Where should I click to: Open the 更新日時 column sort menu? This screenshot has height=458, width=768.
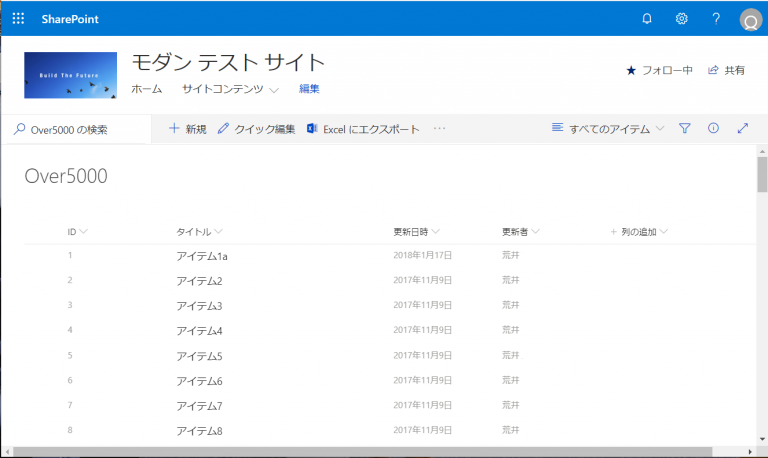pos(416,232)
